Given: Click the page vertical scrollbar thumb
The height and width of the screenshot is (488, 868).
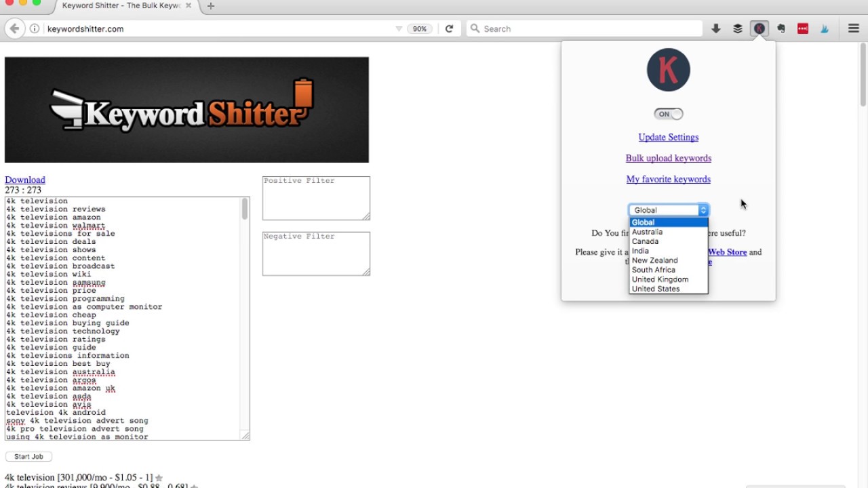Looking at the screenshot, I should click(863, 75).
